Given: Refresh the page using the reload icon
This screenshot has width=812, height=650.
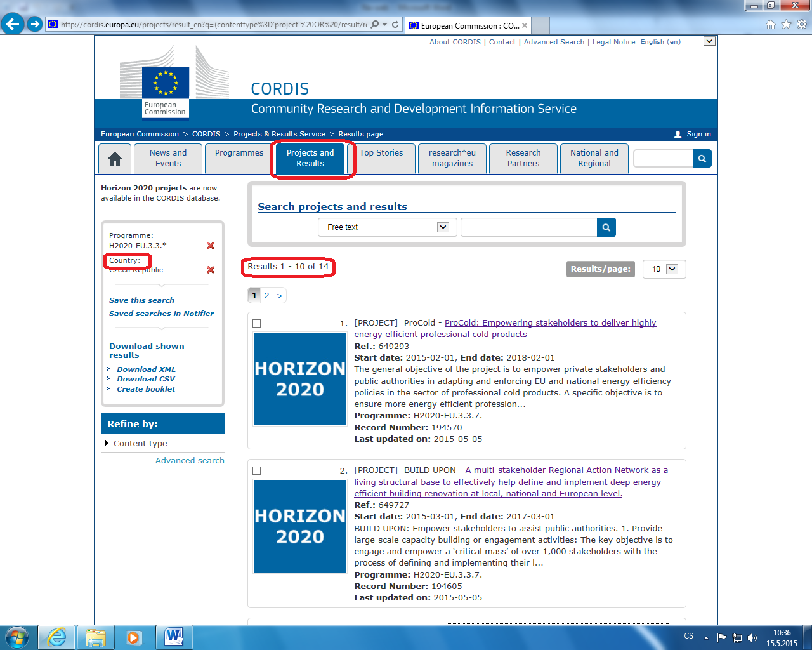Looking at the screenshot, I should click(x=395, y=25).
